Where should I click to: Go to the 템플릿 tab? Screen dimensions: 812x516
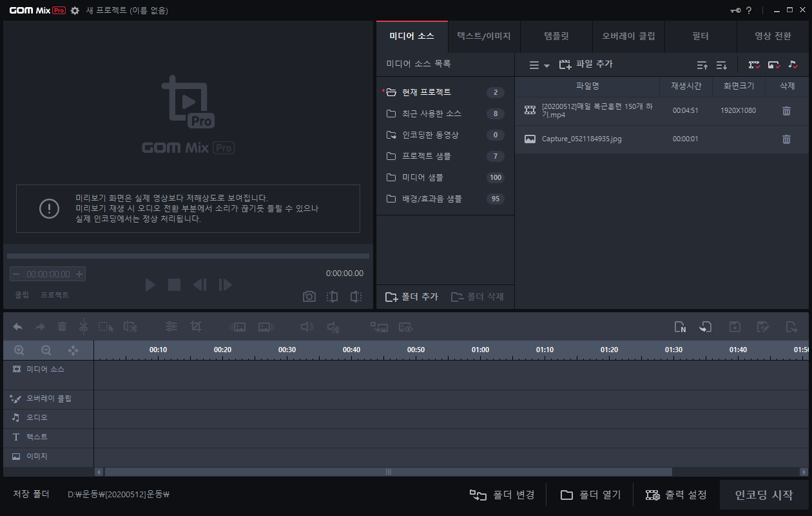(x=556, y=36)
